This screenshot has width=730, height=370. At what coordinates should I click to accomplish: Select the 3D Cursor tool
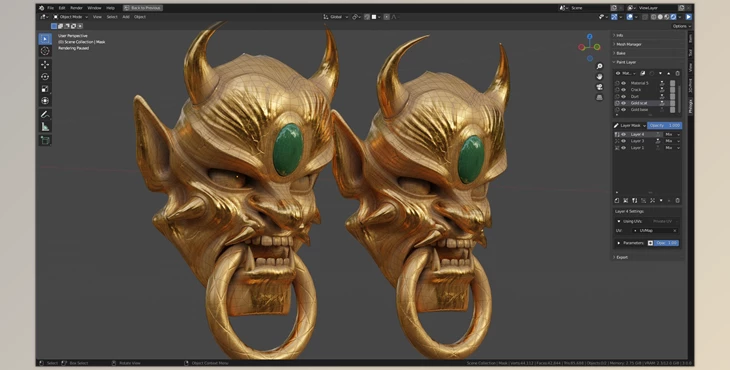click(45, 51)
